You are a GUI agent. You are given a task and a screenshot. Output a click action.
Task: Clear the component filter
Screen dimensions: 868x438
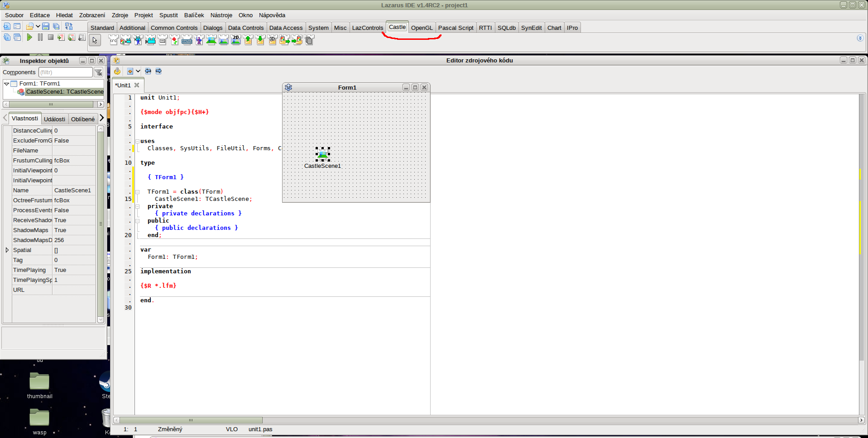click(x=98, y=72)
